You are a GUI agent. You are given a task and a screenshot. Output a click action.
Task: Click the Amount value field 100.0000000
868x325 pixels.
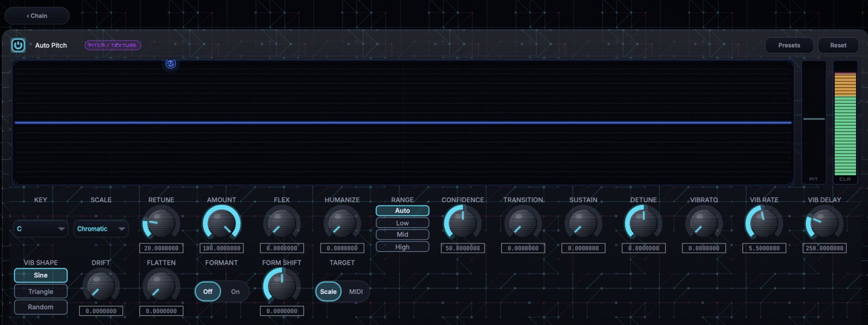pyautogui.click(x=221, y=248)
